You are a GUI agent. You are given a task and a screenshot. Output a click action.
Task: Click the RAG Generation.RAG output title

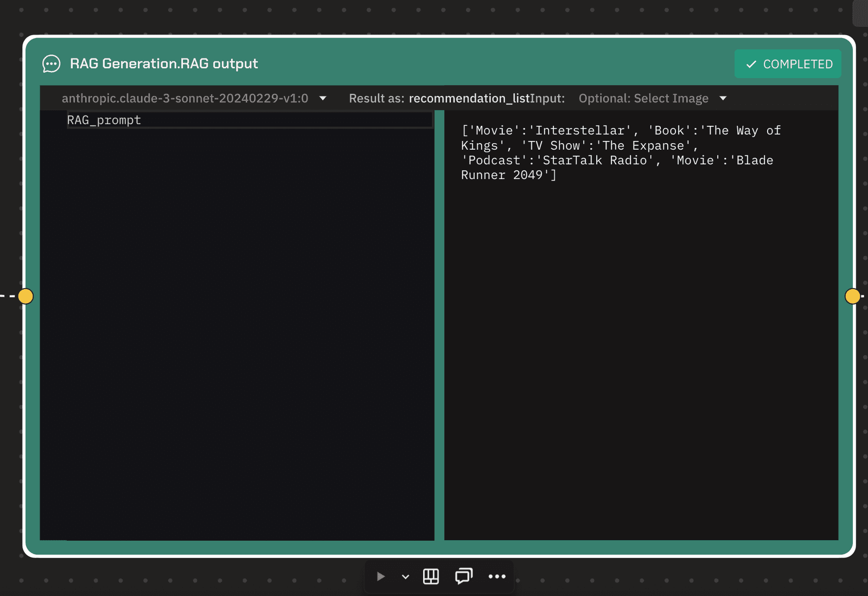[164, 64]
